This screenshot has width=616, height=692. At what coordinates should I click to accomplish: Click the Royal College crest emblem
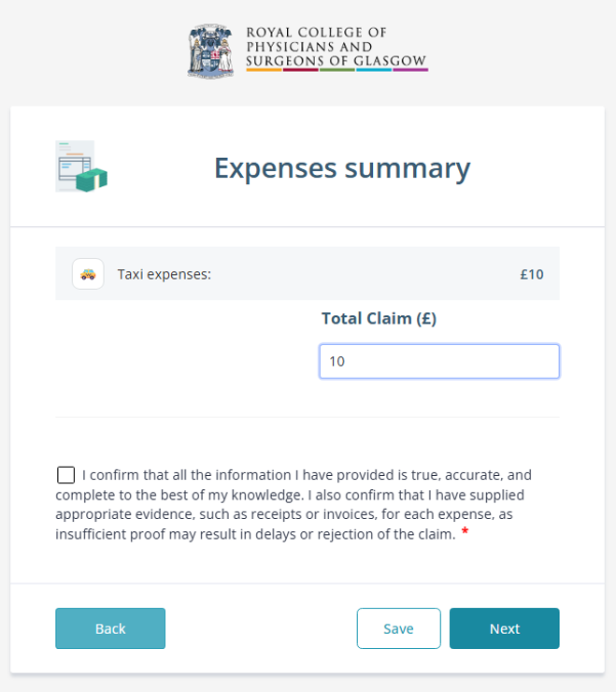point(210,51)
